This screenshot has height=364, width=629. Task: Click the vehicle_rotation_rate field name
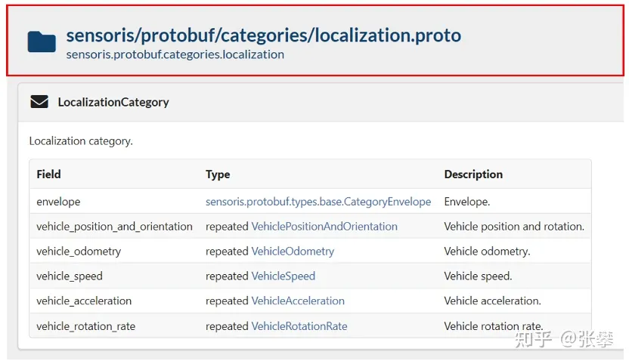click(85, 325)
